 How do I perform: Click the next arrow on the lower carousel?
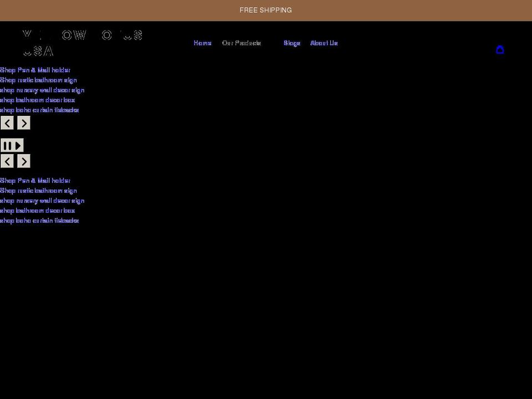(x=24, y=161)
